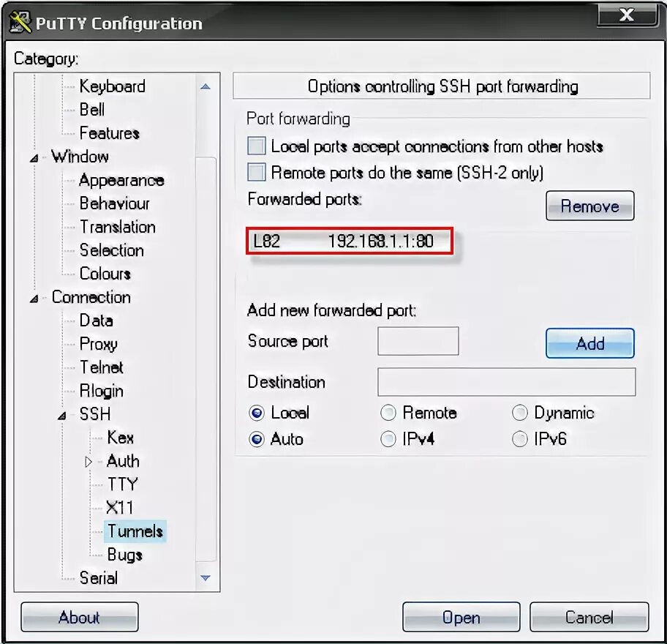Collapse the Window tree node
Viewport: 667px width, 644px height.
pyautogui.click(x=34, y=158)
